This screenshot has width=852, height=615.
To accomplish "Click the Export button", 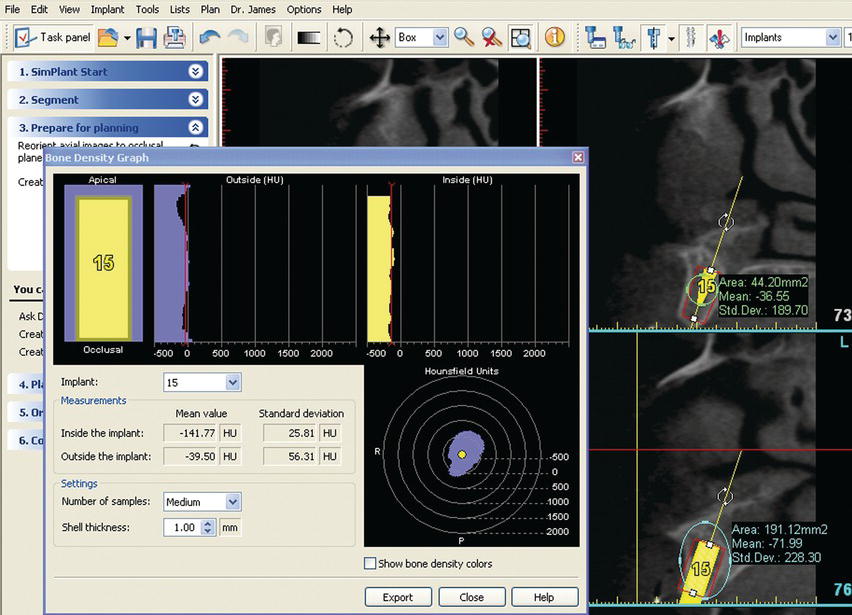I will [x=397, y=597].
